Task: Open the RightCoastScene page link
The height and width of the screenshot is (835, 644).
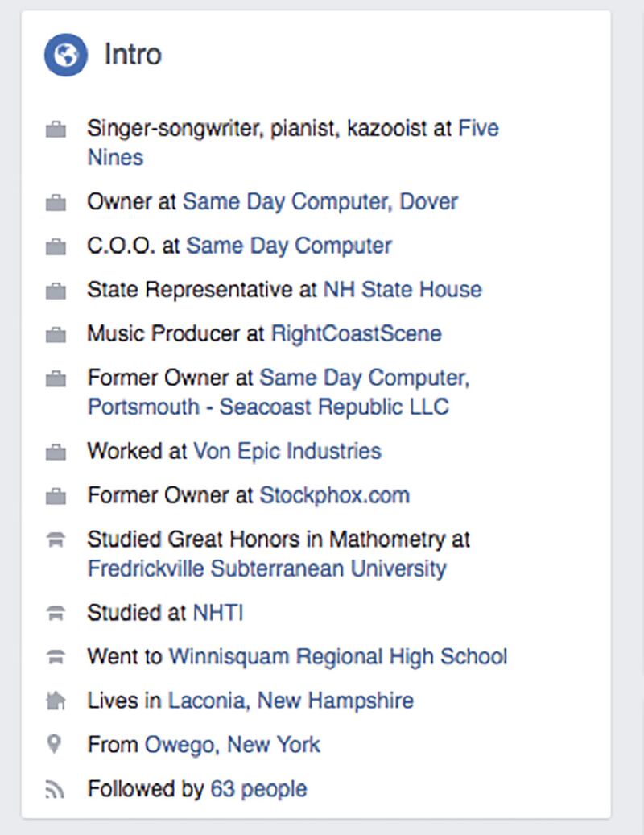Action: click(x=356, y=333)
